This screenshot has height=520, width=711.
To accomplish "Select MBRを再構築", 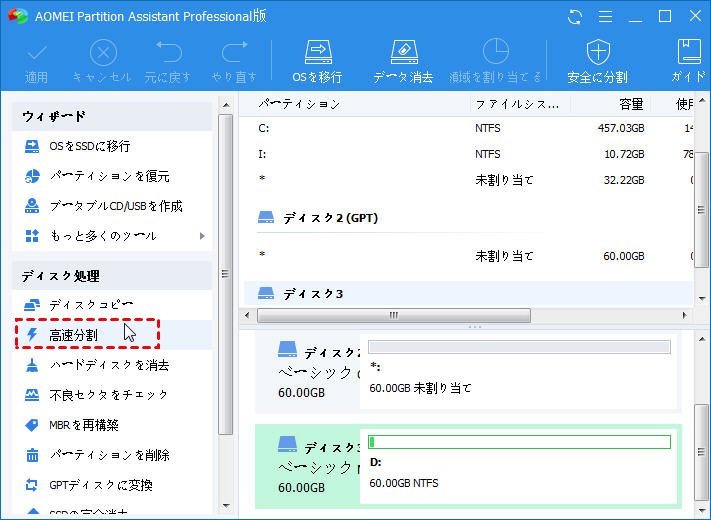I will [x=112, y=425].
